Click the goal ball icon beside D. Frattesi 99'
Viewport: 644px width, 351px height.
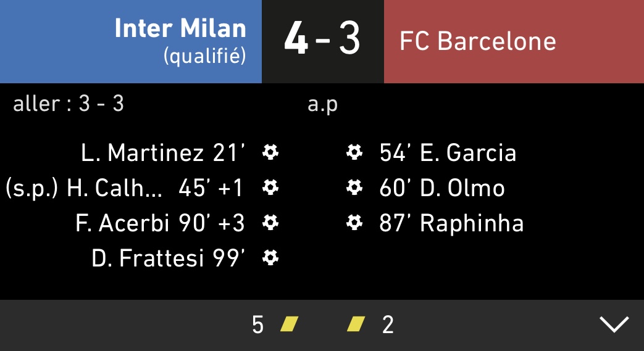[x=270, y=258]
